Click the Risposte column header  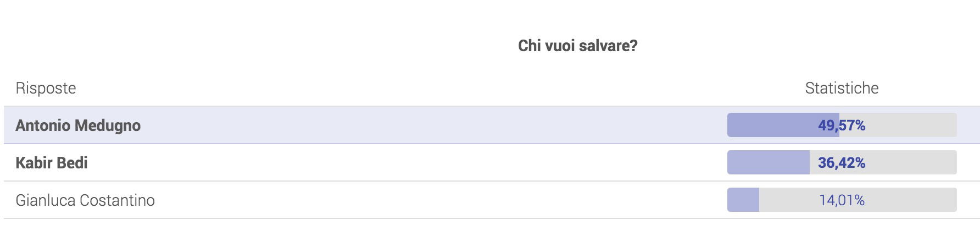[x=46, y=88]
